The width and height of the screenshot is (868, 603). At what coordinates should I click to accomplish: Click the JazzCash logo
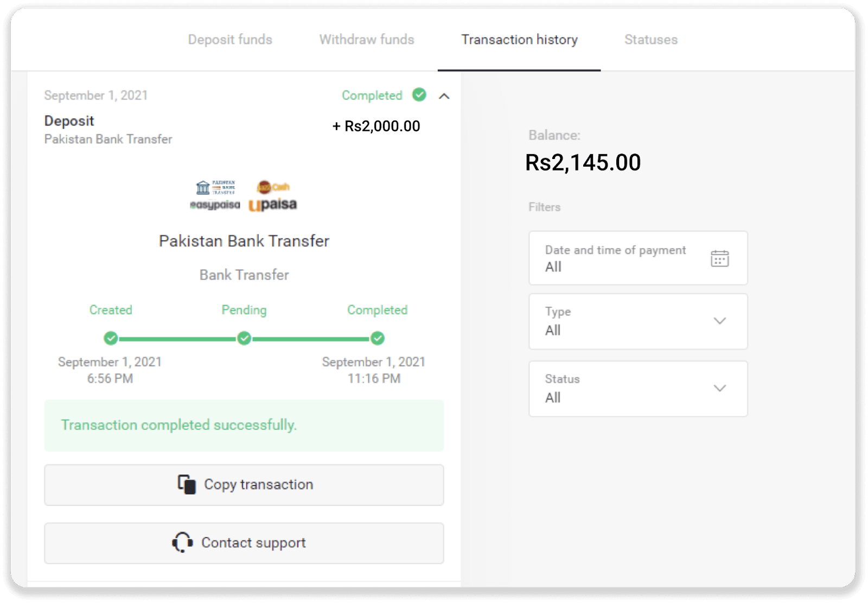pos(273,187)
